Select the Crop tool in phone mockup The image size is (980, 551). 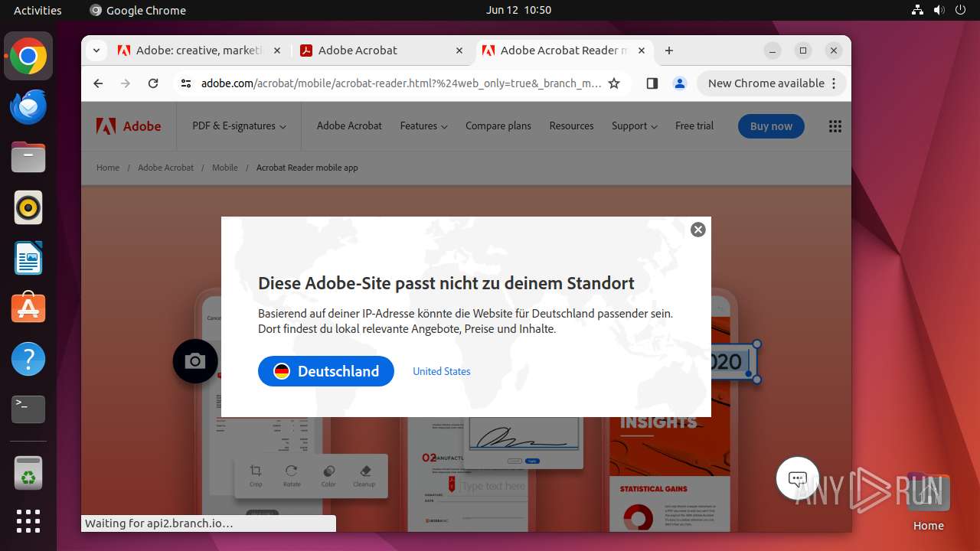click(256, 476)
